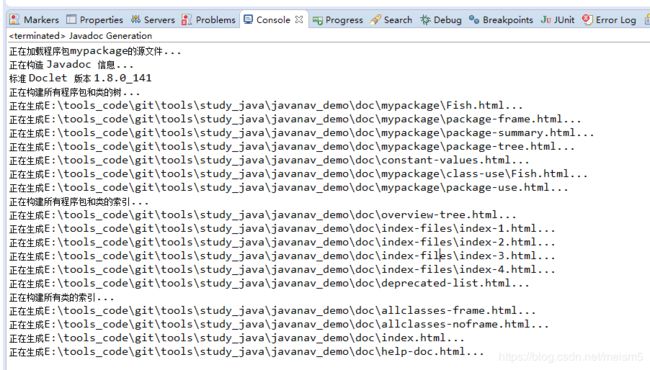Click the Progress tab icon
The height and width of the screenshot is (370, 650).
[318, 20]
